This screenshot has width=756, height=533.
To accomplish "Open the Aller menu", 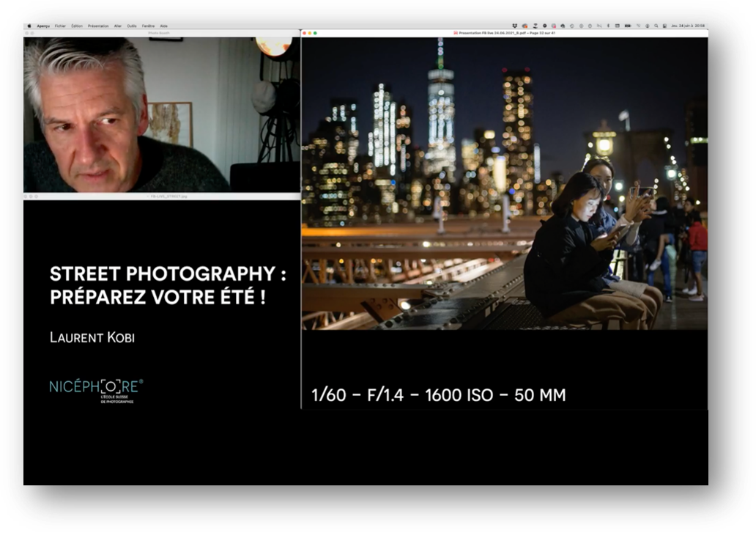I will (x=118, y=26).
